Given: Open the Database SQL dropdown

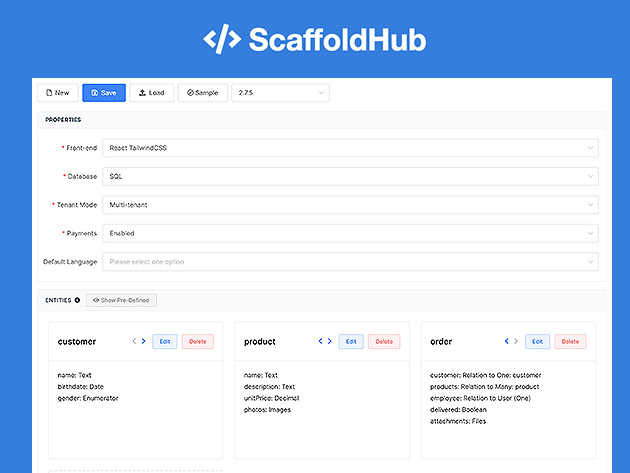Looking at the screenshot, I should click(x=350, y=176).
